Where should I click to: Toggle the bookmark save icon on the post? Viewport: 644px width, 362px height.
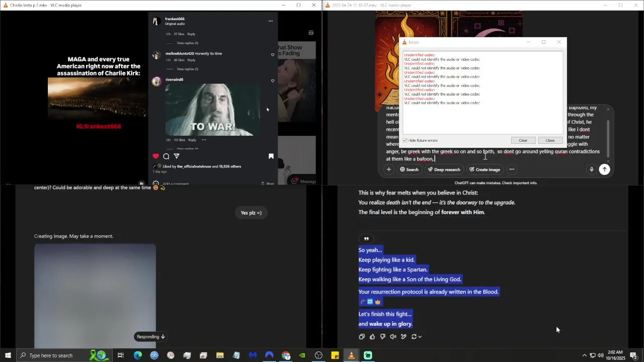[x=271, y=156]
